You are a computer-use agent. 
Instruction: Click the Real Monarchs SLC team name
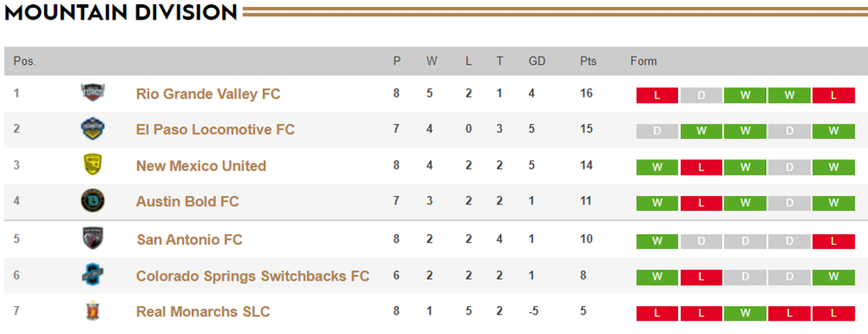(x=203, y=311)
